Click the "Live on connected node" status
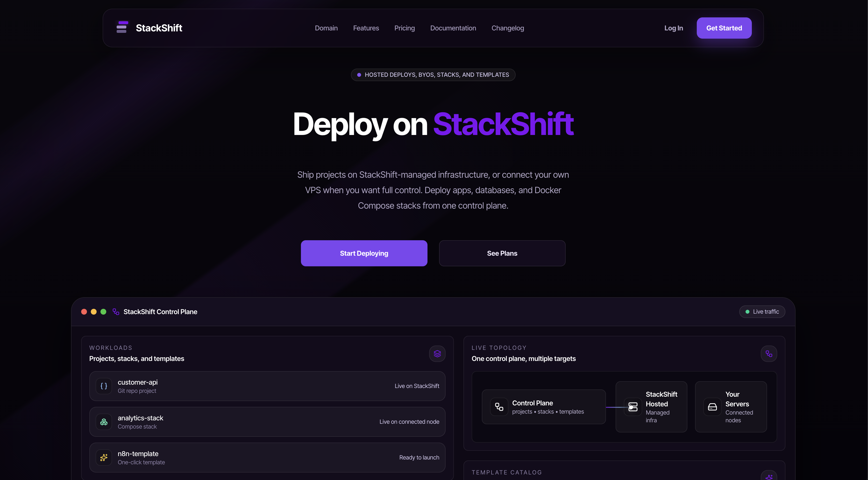The image size is (868, 480). 409,421
